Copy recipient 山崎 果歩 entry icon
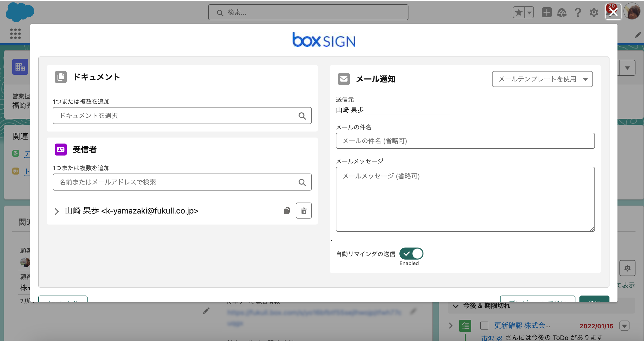 pos(287,211)
